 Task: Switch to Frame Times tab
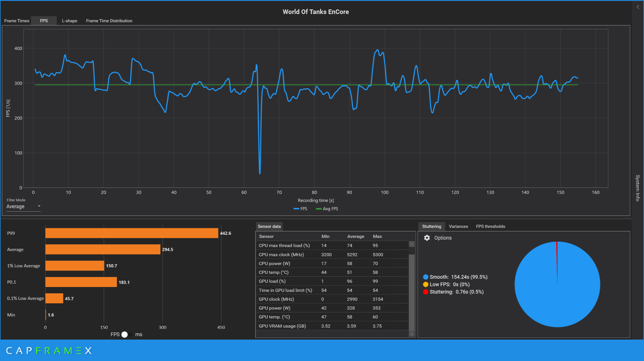click(17, 21)
